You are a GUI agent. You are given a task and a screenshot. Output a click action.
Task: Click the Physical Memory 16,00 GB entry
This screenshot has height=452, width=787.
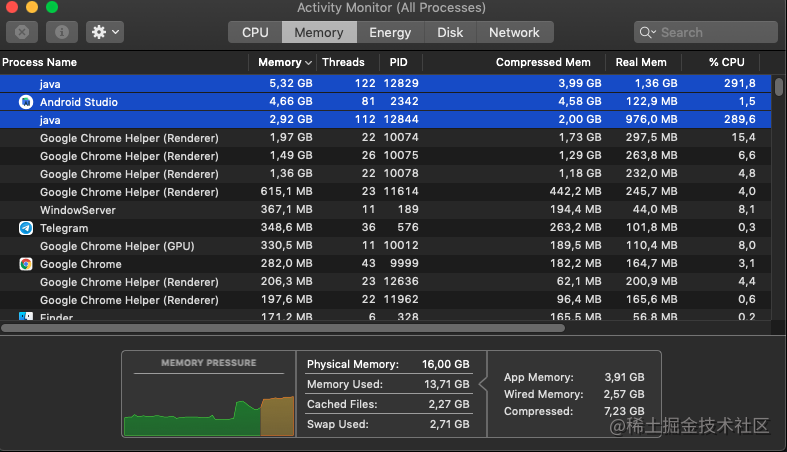(x=388, y=364)
